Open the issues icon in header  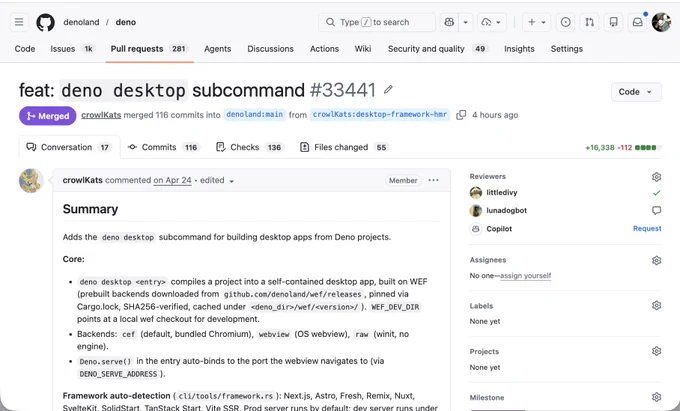click(566, 22)
